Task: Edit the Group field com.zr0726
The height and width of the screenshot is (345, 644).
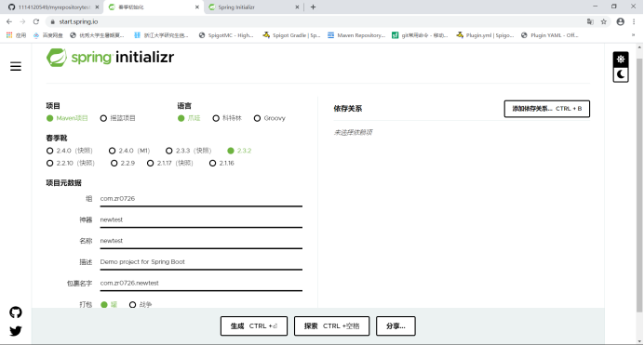Action: tap(201, 199)
